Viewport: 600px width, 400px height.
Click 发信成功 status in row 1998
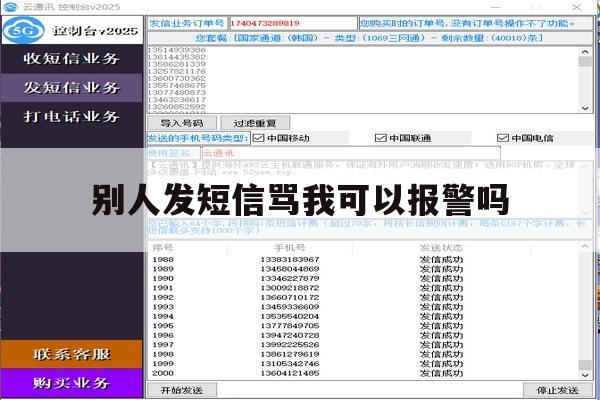coord(441,354)
